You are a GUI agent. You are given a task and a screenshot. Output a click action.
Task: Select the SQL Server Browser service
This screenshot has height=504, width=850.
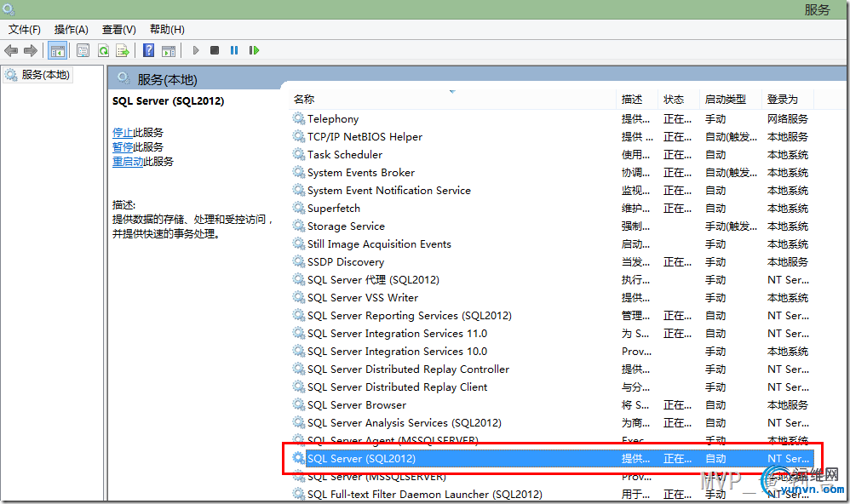point(552,405)
